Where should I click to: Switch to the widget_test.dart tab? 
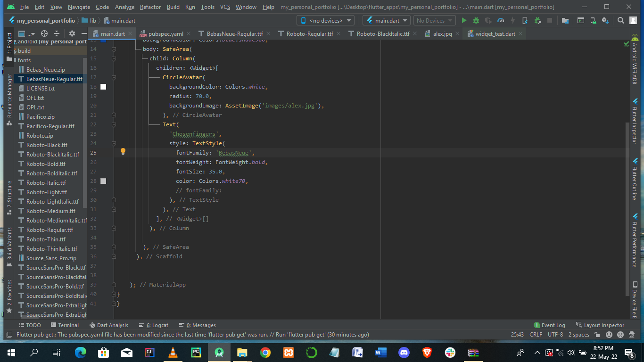[495, 34]
